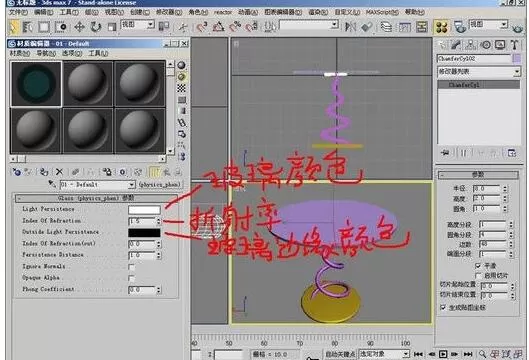
Task: Open the MAXScript menu
Action: coord(382,12)
